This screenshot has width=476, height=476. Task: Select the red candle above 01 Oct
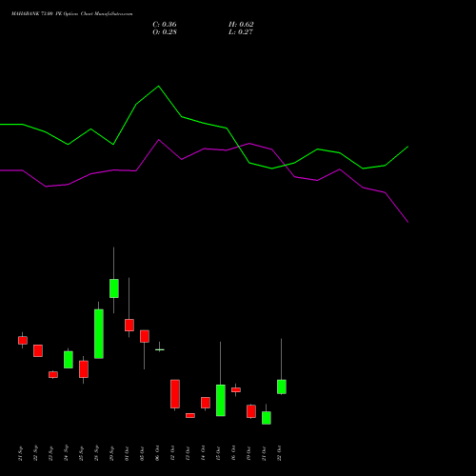click(x=129, y=325)
